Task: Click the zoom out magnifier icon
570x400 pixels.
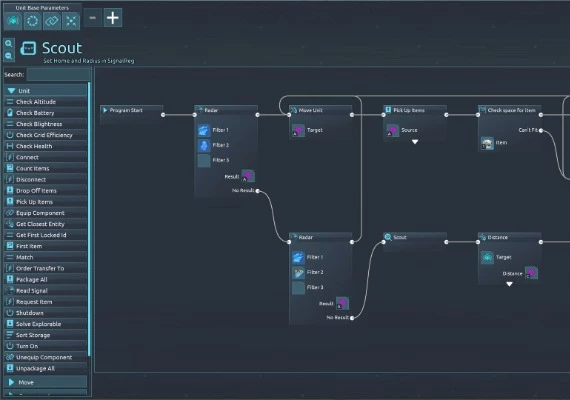Action: 9,56
